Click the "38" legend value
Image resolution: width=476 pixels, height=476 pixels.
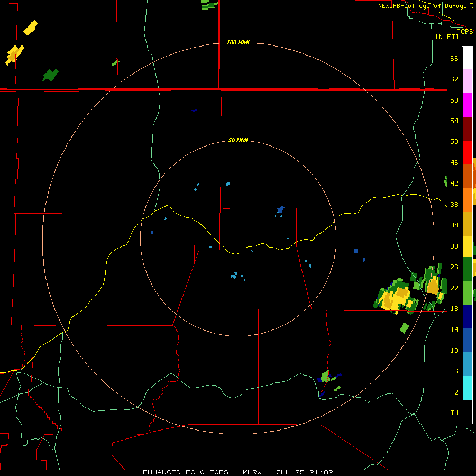454,204
